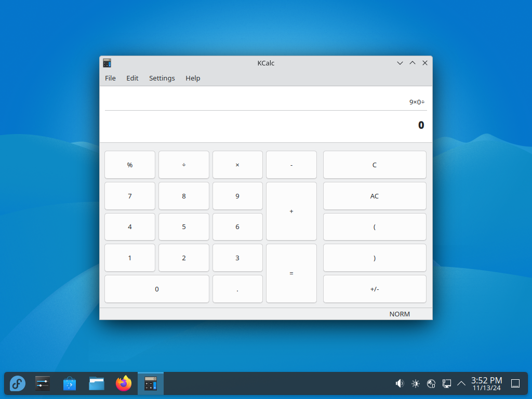This screenshot has width=532, height=399.
Task: Open the File menu
Action: point(110,78)
